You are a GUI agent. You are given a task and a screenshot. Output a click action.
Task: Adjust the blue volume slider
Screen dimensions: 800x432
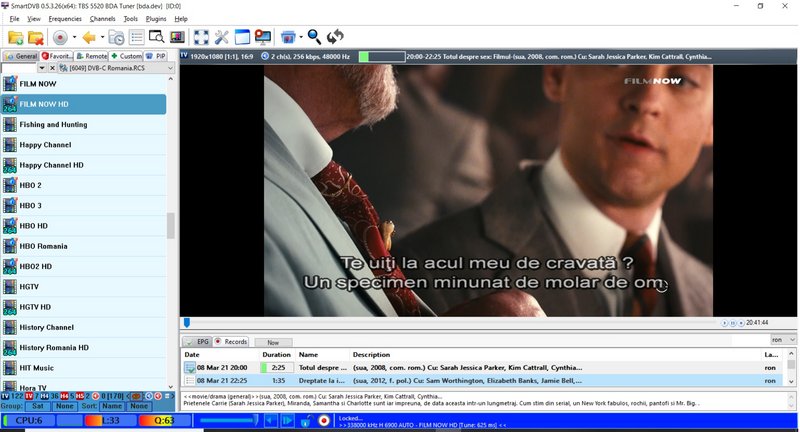228,420
